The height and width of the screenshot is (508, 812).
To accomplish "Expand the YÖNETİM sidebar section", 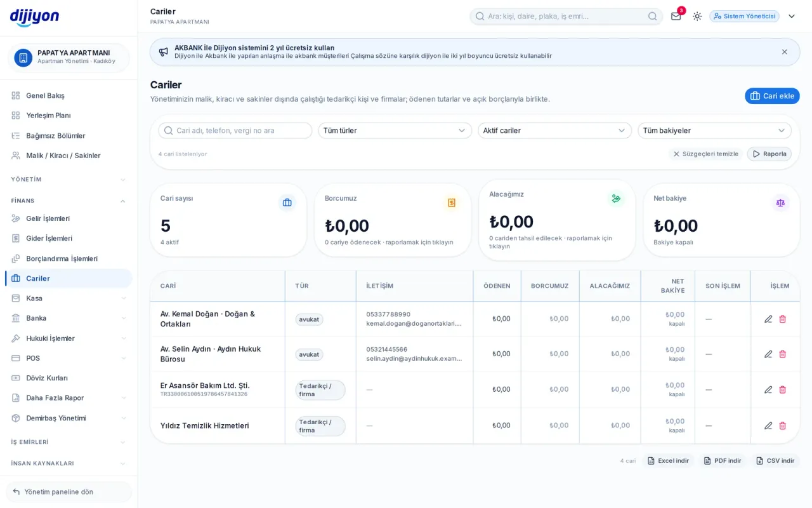I will point(69,179).
